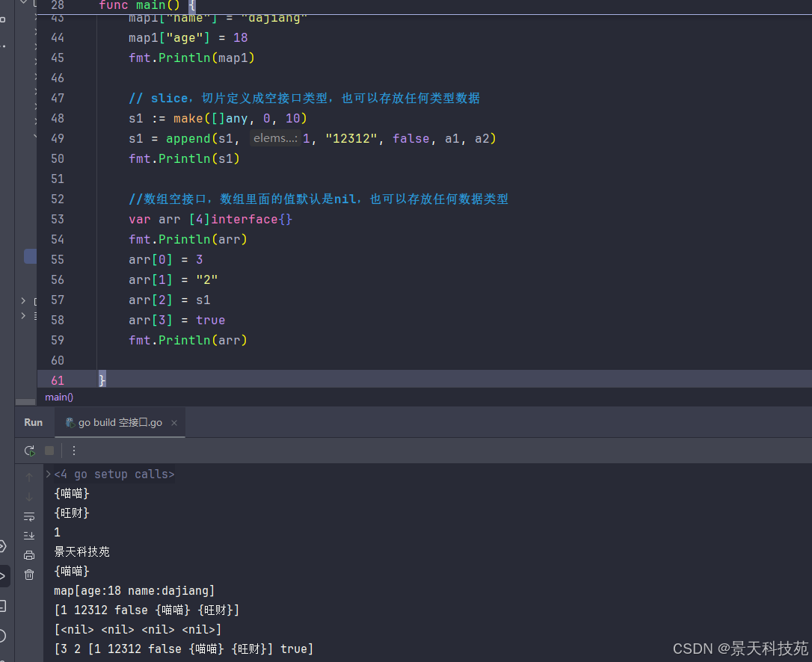Click the "elems...:" parameter hint on line 49
This screenshot has height=662, width=812.
click(x=274, y=138)
